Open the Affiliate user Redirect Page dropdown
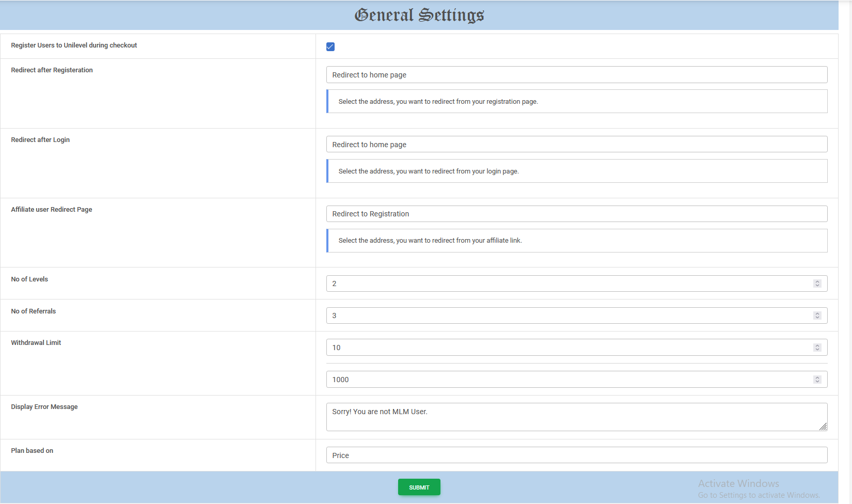 [576, 213]
